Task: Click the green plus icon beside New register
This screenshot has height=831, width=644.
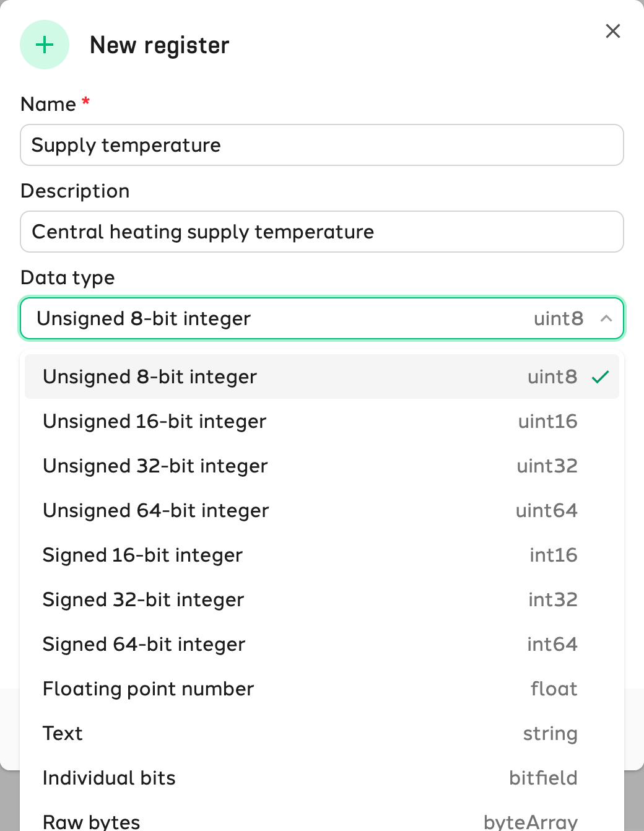Action: [45, 45]
